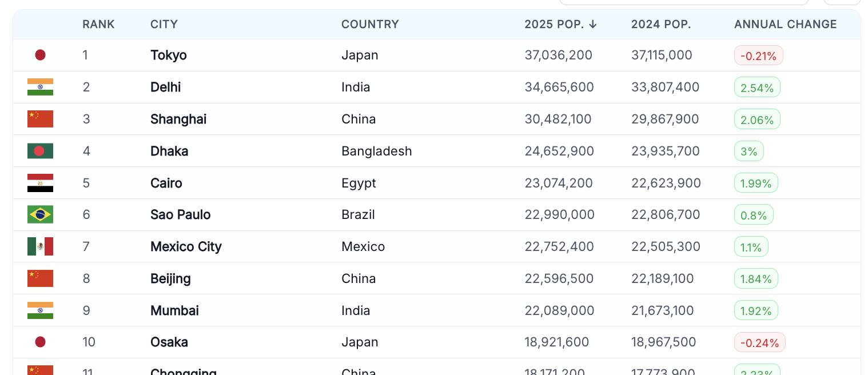Select the City column header
The image size is (868, 375).
[x=164, y=24]
